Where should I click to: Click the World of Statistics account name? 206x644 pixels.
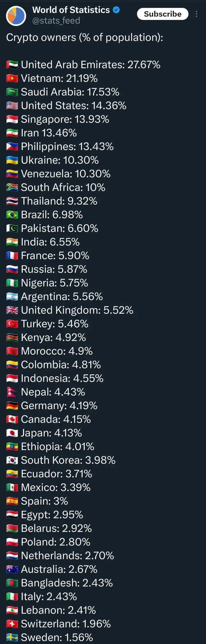(x=71, y=10)
